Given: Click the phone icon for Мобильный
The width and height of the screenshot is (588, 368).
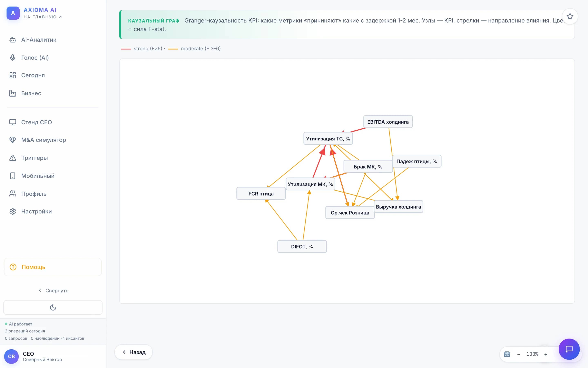Looking at the screenshot, I should click(x=13, y=176).
